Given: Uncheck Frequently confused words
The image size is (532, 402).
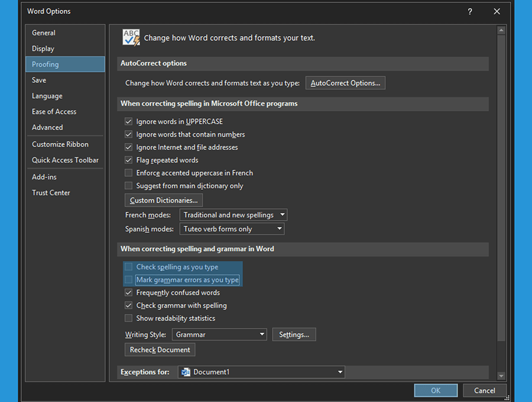Looking at the screenshot, I should (129, 293).
